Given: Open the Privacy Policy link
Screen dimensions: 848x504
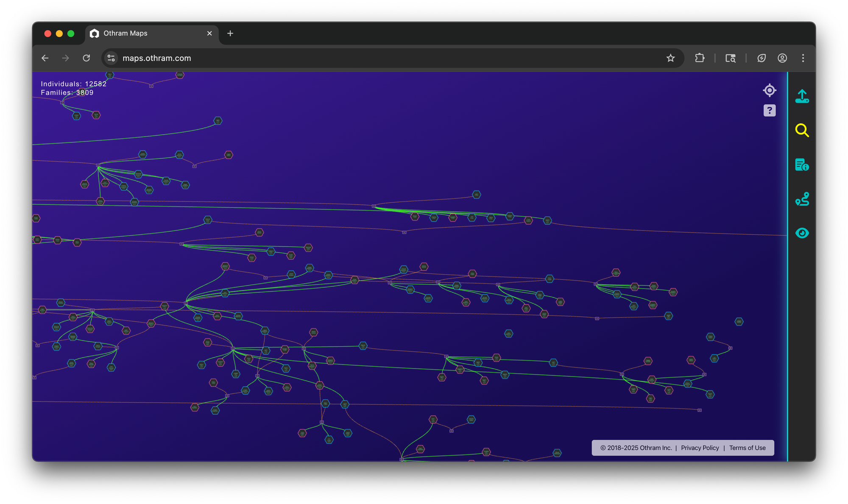Looking at the screenshot, I should 700,448.
